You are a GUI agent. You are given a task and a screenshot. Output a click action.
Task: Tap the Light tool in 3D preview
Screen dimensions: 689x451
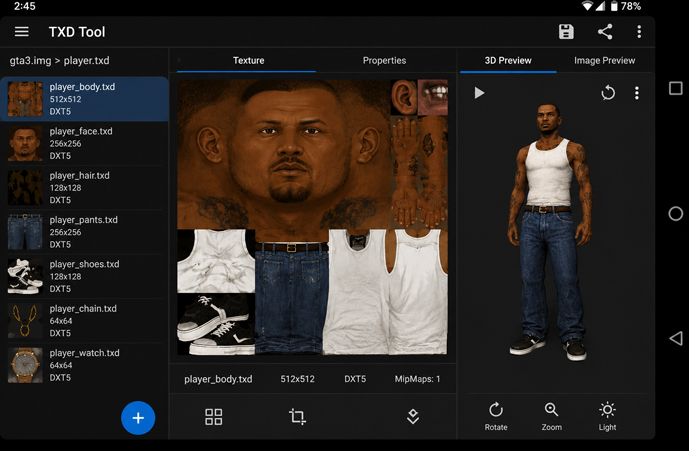607,416
